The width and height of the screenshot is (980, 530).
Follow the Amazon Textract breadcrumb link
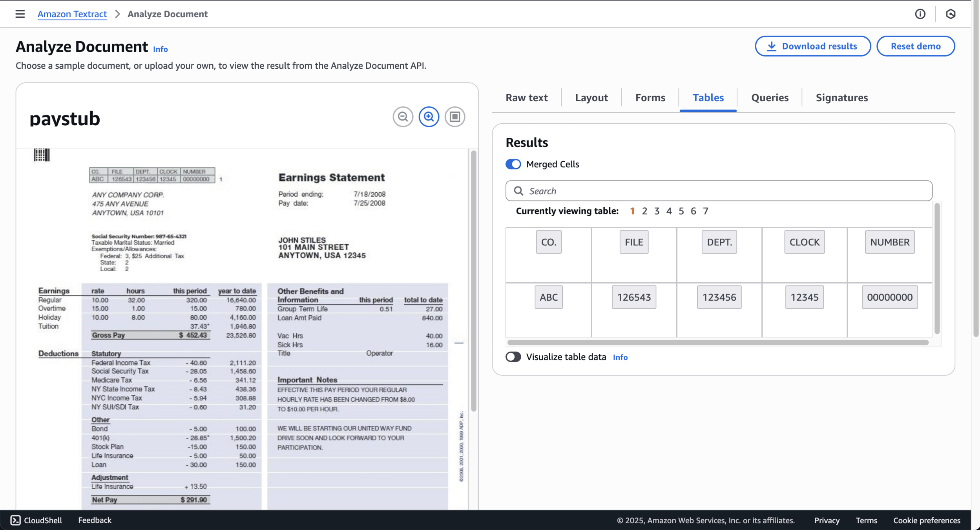pyautogui.click(x=72, y=14)
